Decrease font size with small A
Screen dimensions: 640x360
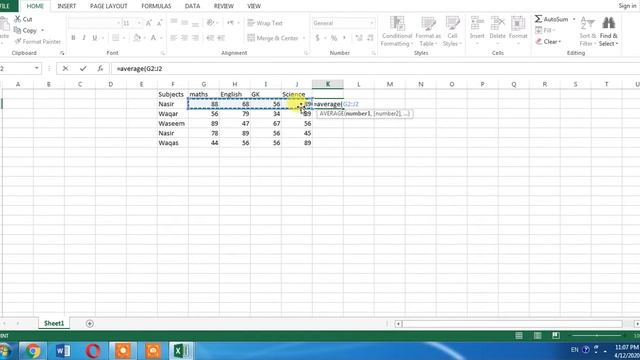tap(159, 23)
